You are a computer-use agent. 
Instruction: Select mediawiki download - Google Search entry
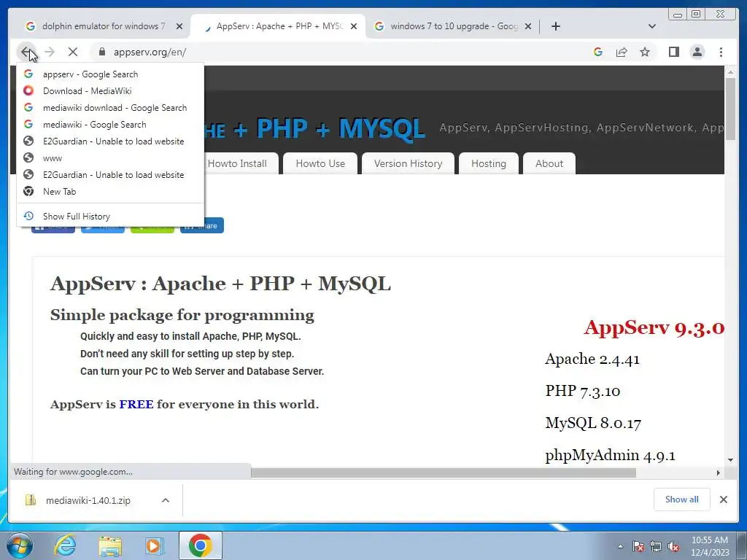[110, 108]
